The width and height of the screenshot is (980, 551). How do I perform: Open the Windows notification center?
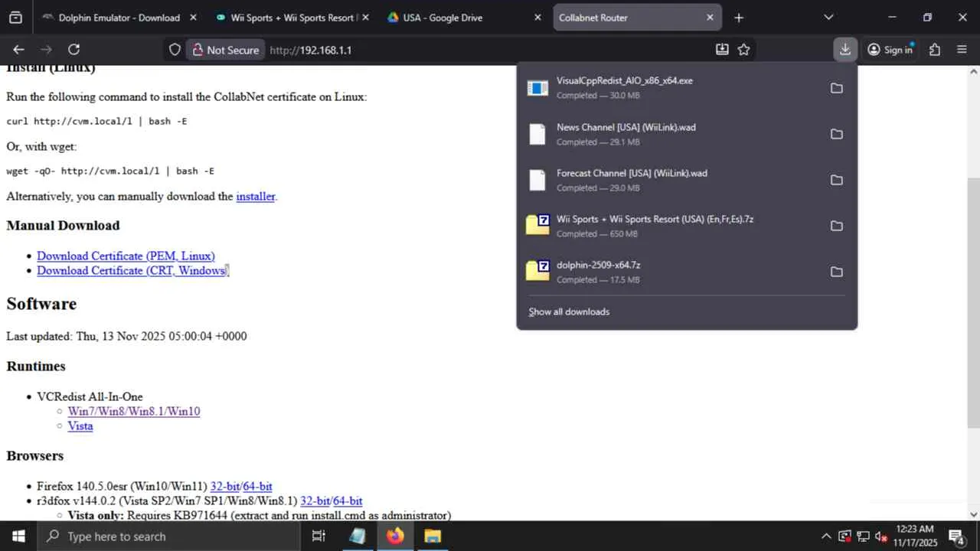[957, 536]
